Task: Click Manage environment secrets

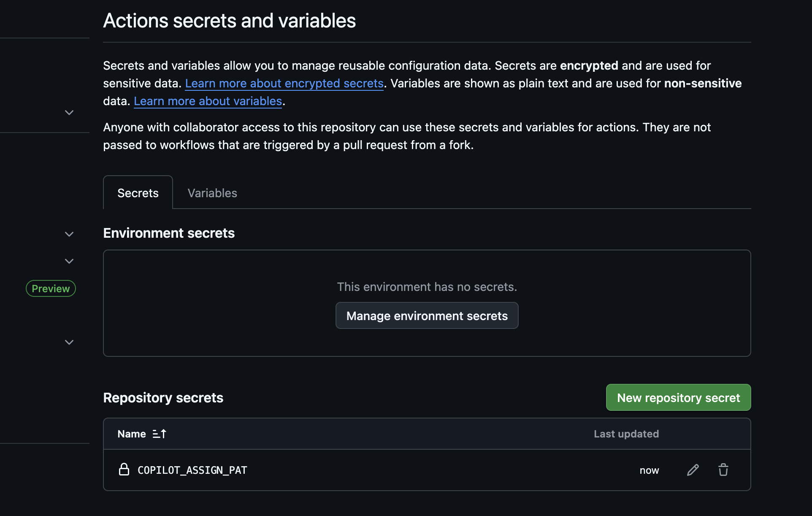Action: coord(426,315)
